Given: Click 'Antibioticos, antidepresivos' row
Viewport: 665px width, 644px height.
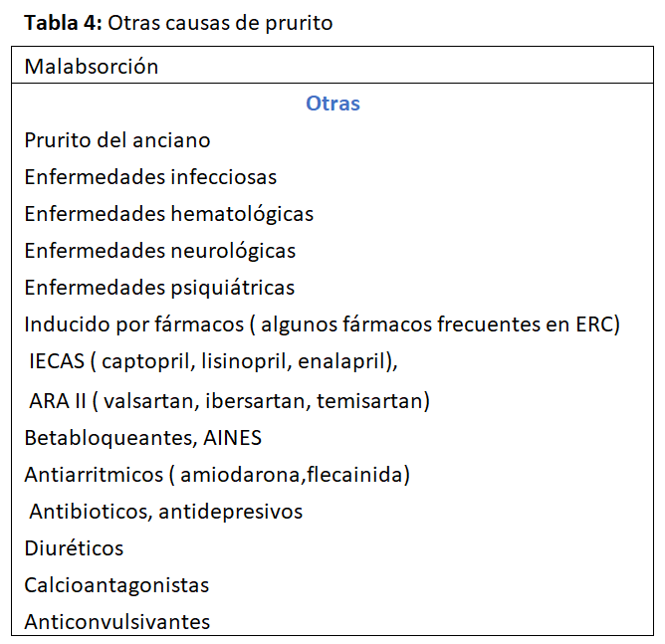Looking at the screenshot, I should click(165, 512).
